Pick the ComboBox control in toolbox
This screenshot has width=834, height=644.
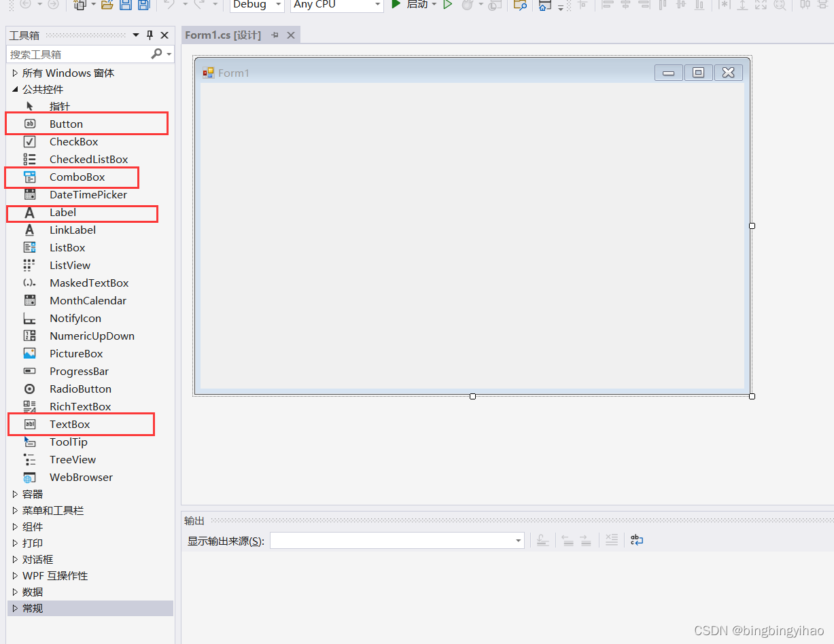(89, 177)
